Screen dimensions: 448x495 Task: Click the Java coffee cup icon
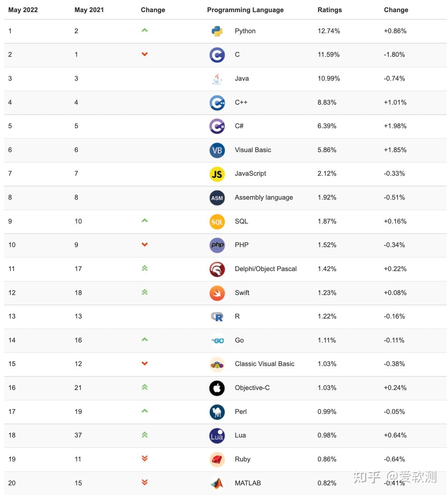[x=217, y=79]
